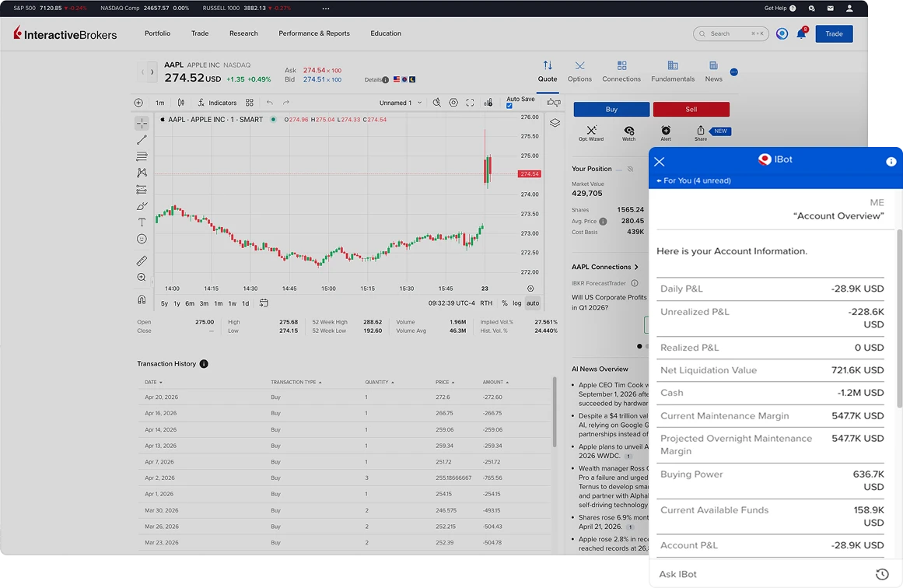Open the notifications bell

pyautogui.click(x=801, y=33)
